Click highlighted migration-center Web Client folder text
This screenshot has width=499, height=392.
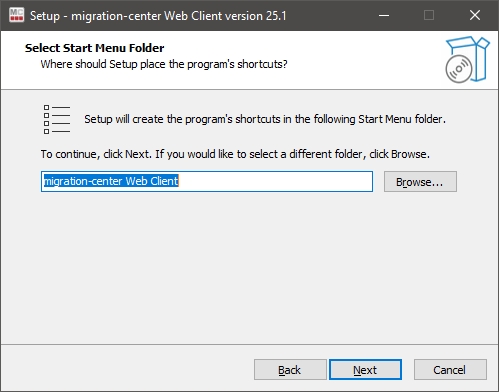tap(111, 181)
